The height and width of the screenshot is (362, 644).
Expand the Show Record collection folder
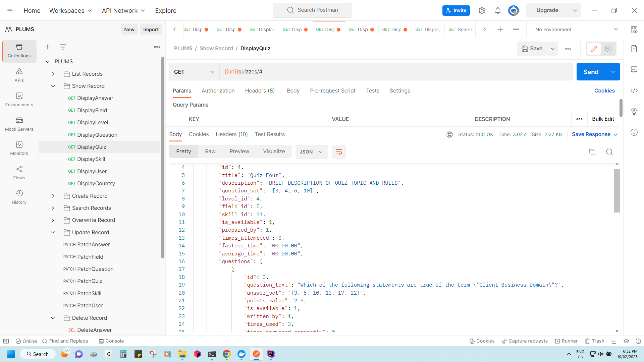(53, 86)
